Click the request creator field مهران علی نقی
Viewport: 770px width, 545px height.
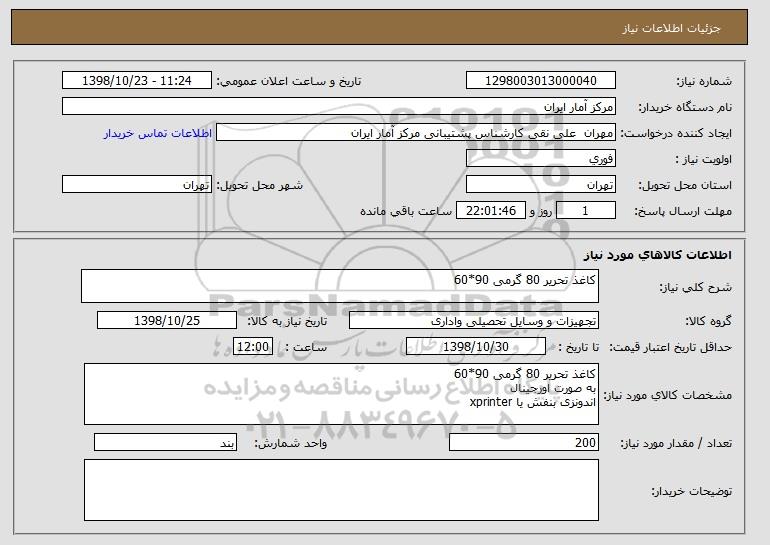click(x=416, y=133)
